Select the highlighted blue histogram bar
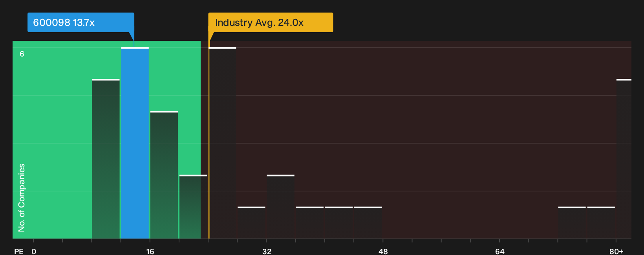 tap(135, 143)
